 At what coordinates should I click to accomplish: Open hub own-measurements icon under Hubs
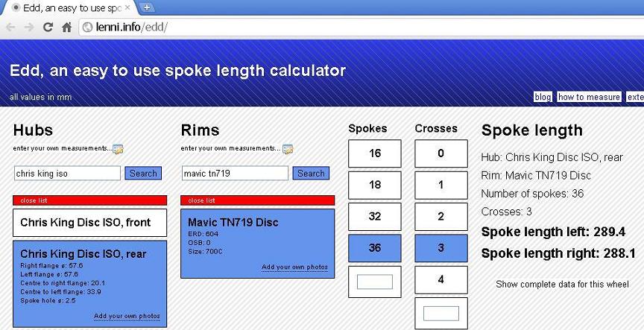pyautogui.click(x=119, y=149)
